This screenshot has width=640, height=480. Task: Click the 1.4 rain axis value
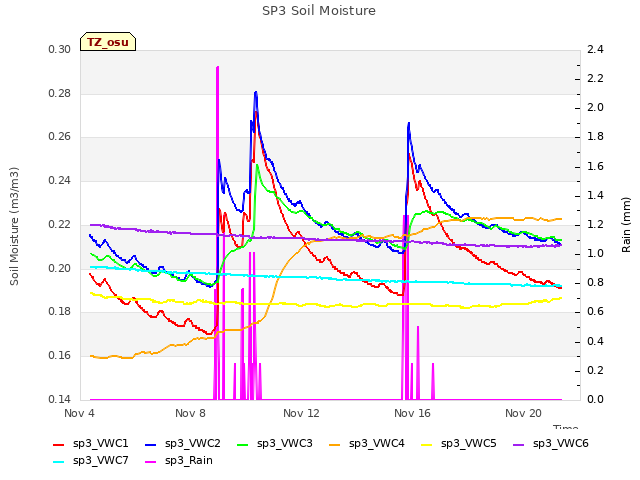tap(596, 196)
